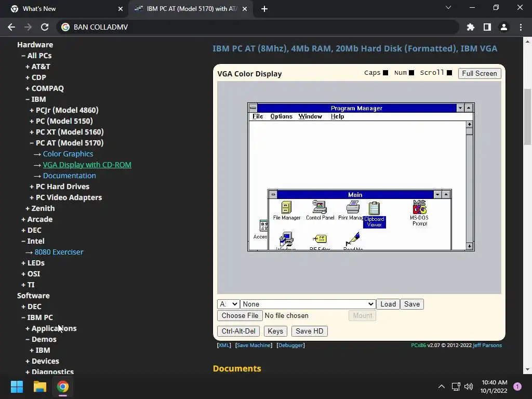
Task: Open the Save Machine link
Action: coord(254,345)
